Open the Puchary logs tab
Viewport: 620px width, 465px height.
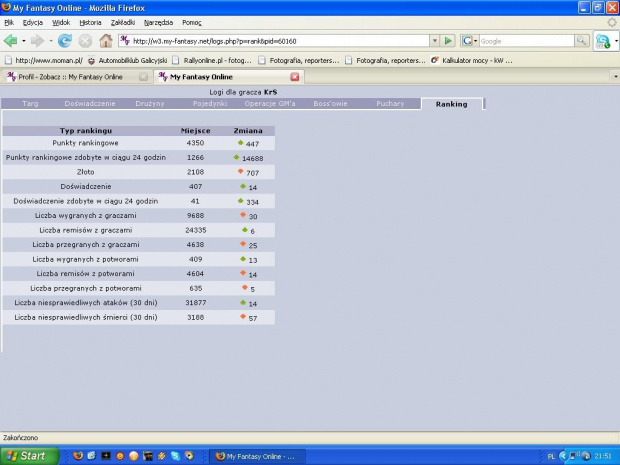click(x=390, y=104)
